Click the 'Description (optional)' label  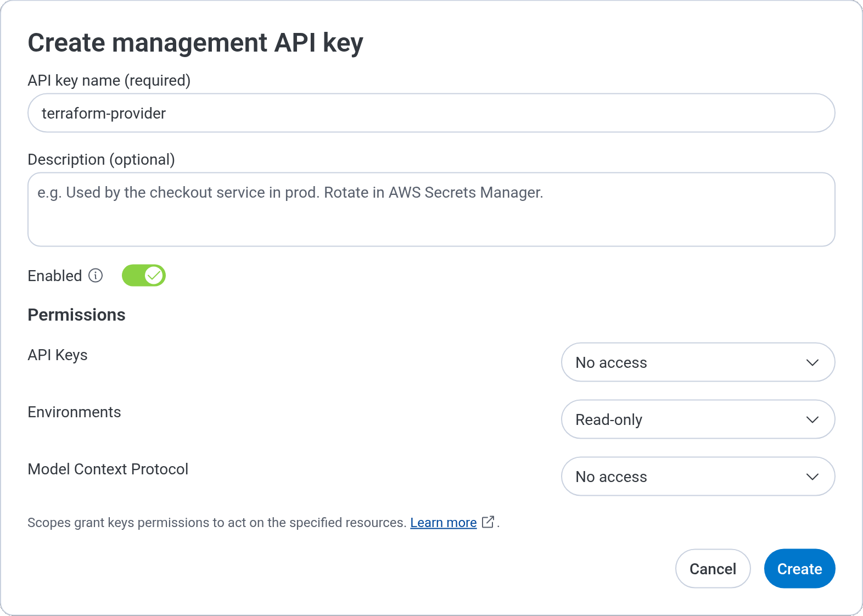pos(102,160)
